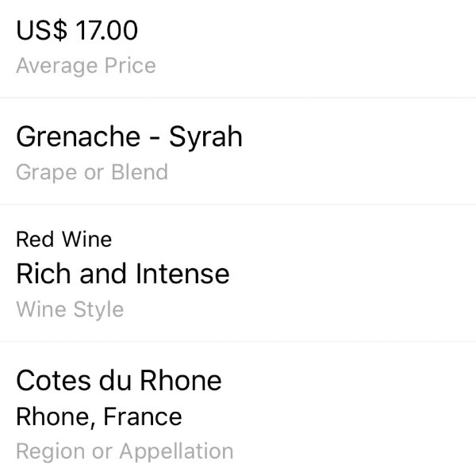Tap the Region or Appellation caption

pos(125,451)
